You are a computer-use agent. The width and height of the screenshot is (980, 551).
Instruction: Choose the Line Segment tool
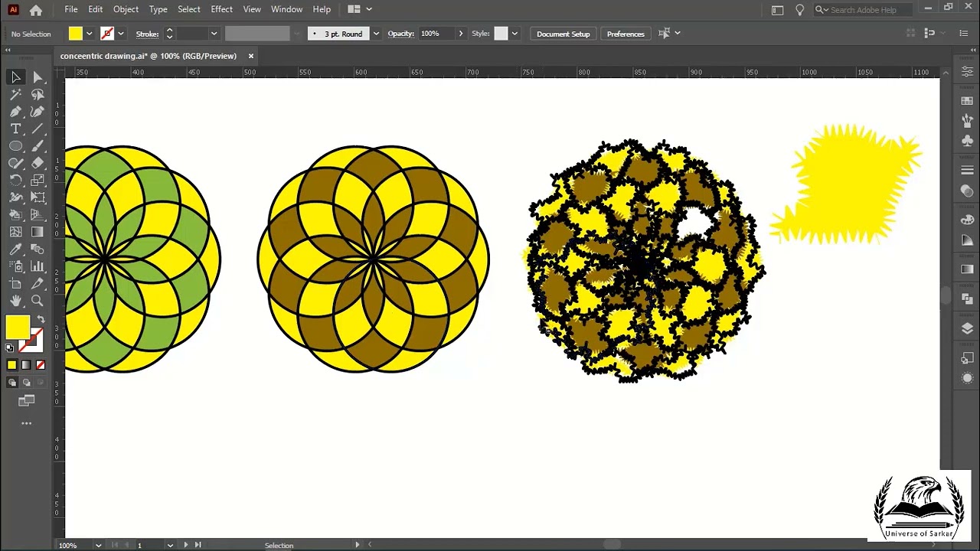point(38,129)
